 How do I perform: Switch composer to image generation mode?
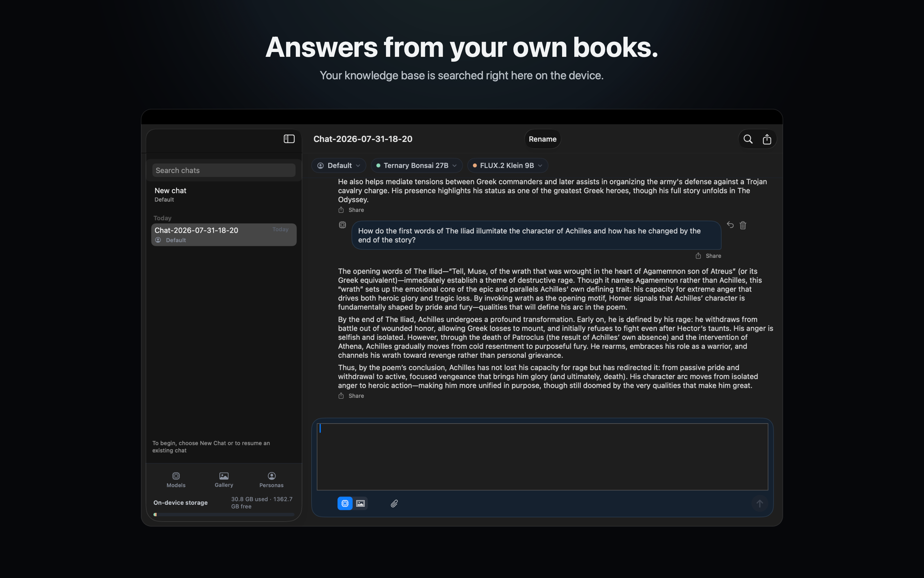pos(360,504)
